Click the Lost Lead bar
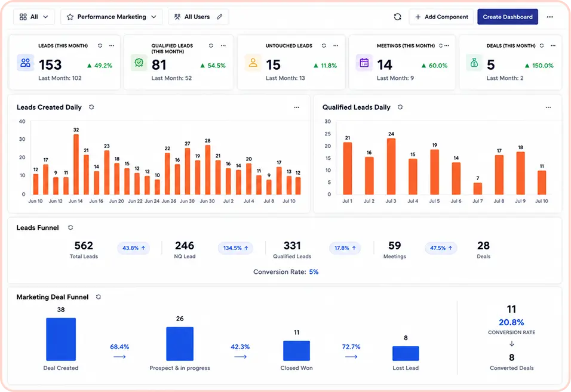Image resolution: width=571 pixels, height=392 pixels. coord(406,353)
